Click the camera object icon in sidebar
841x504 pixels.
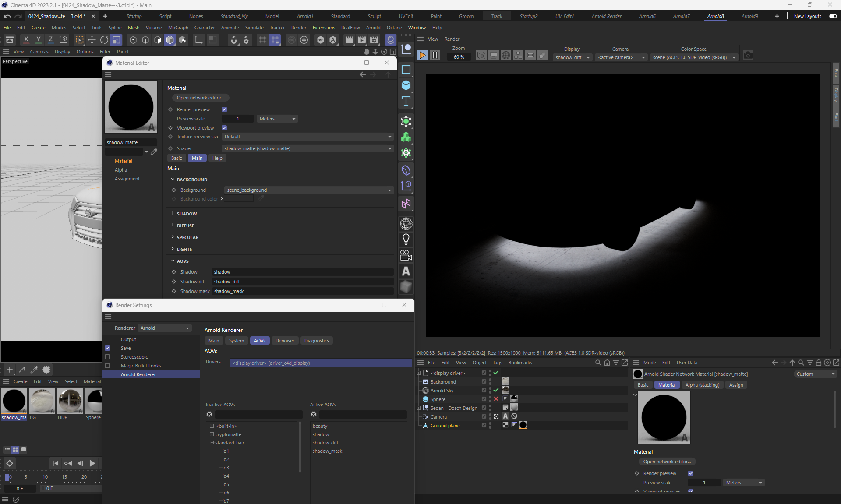[406, 255]
